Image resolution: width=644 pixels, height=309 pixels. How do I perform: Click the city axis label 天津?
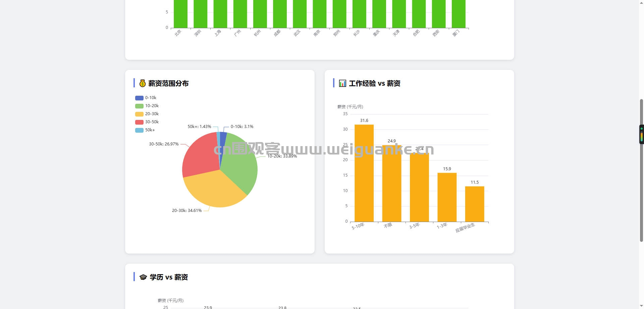[x=396, y=33]
